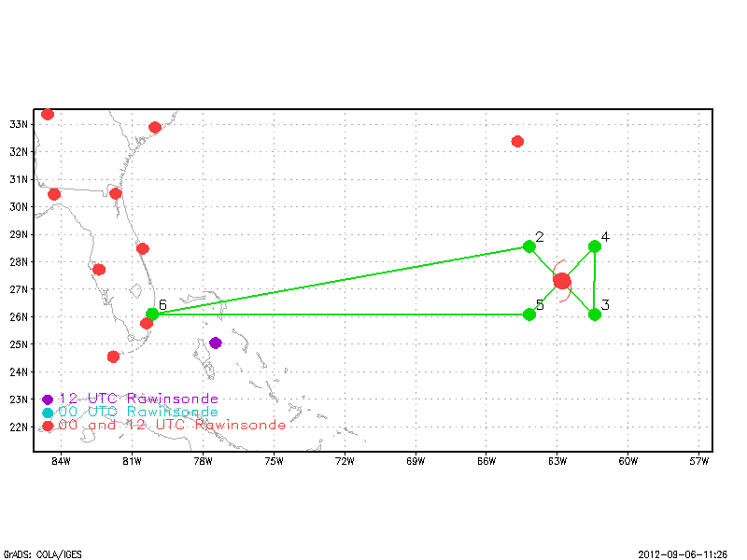This screenshot has width=747, height=560.
Task: Click green waypoint marker labeled 5
Action: (529, 315)
